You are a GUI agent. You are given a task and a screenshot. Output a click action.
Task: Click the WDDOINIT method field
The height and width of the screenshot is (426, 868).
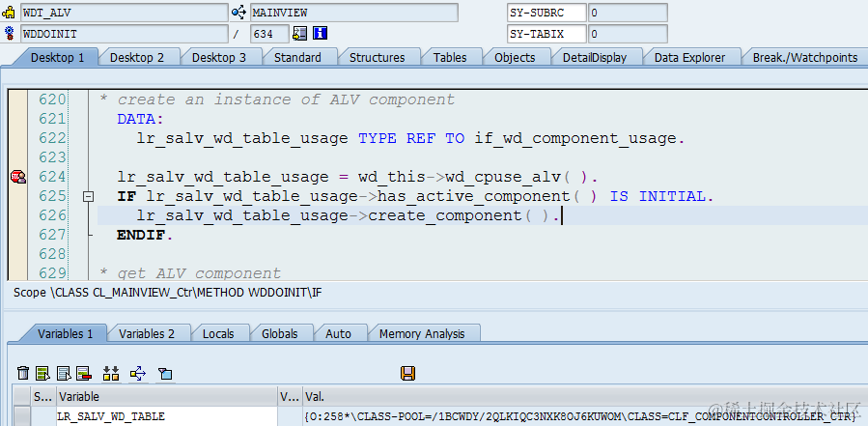(x=125, y=34)
